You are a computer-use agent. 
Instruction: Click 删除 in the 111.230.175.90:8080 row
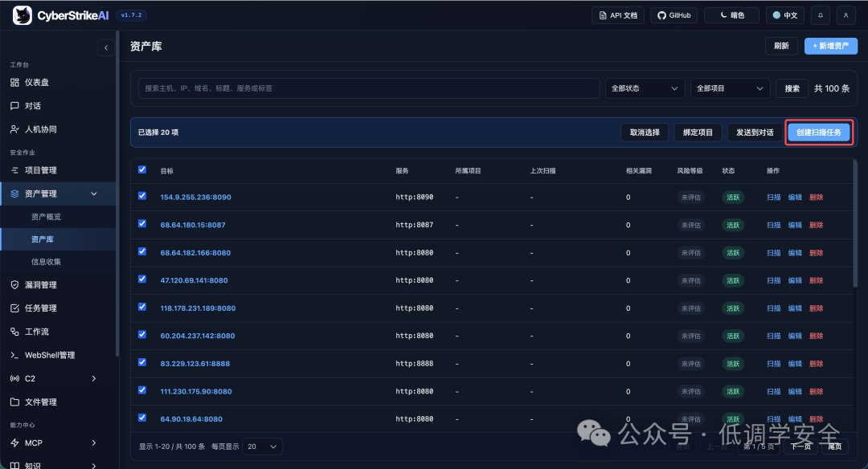[x=816, y=392]
